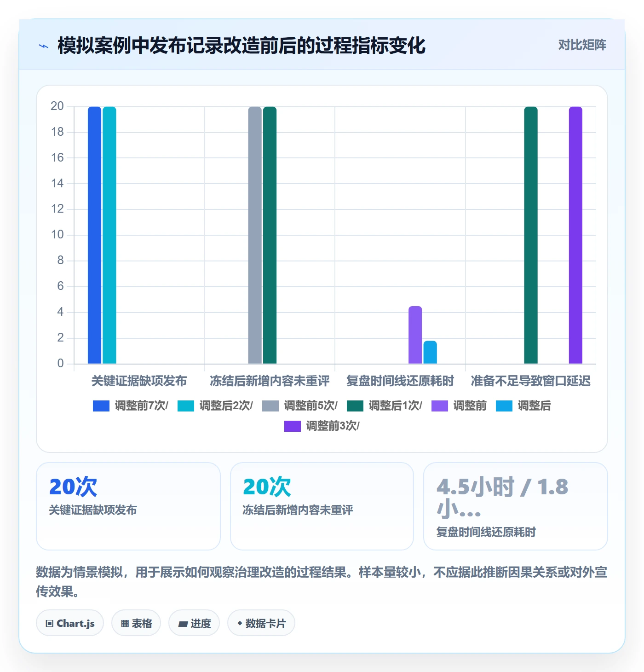This screenshot has height=672, width=644.
Task: Select the 数据卡片 tag
Action: 261,623
